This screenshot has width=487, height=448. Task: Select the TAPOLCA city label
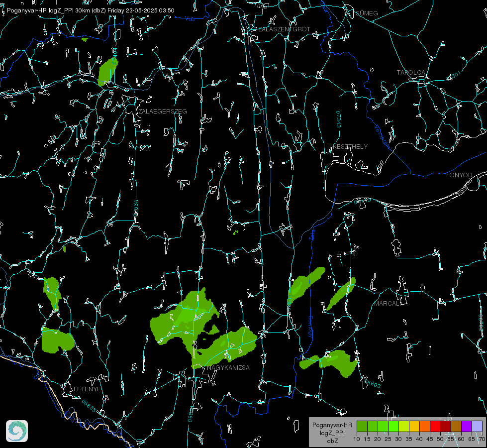point(411,72)
